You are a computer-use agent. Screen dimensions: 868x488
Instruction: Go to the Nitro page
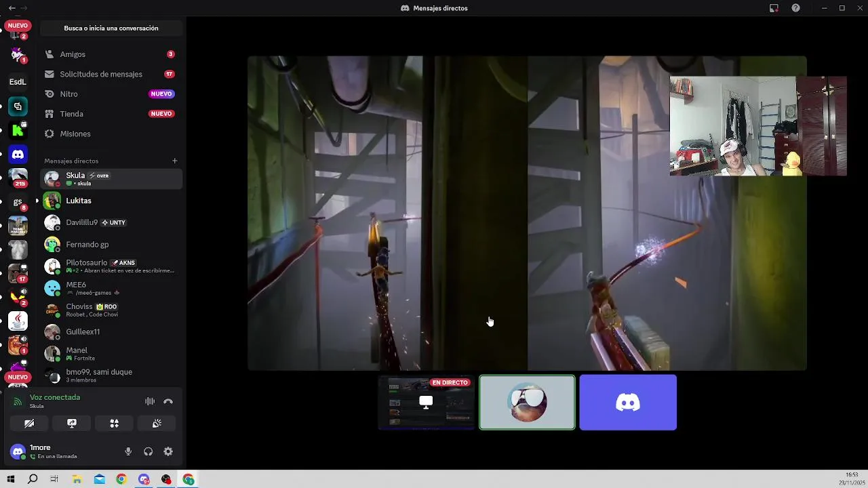point(111,94)
